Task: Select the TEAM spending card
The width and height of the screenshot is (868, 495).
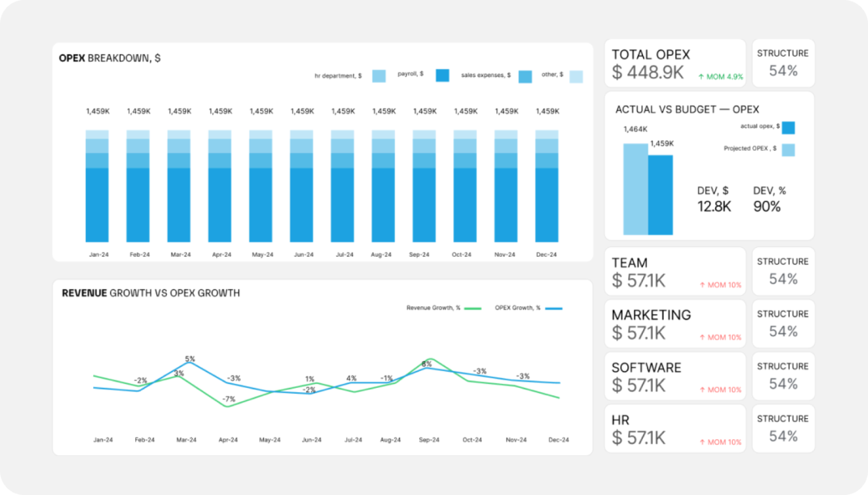Action: 674,271
